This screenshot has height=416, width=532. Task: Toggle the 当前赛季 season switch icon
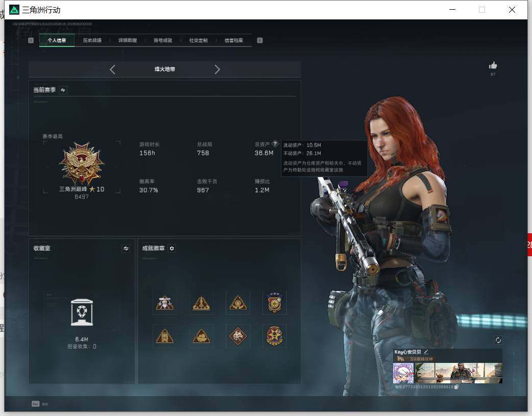point(63,90)
